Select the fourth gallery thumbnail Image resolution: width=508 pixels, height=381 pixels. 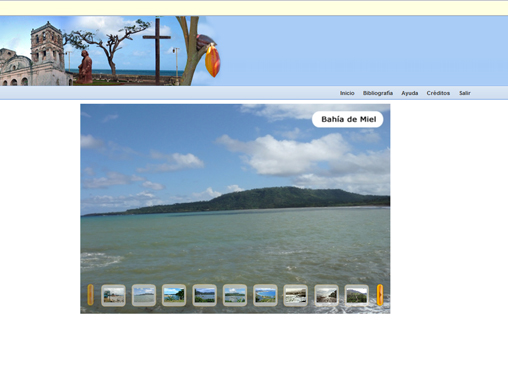pos(204,295)
